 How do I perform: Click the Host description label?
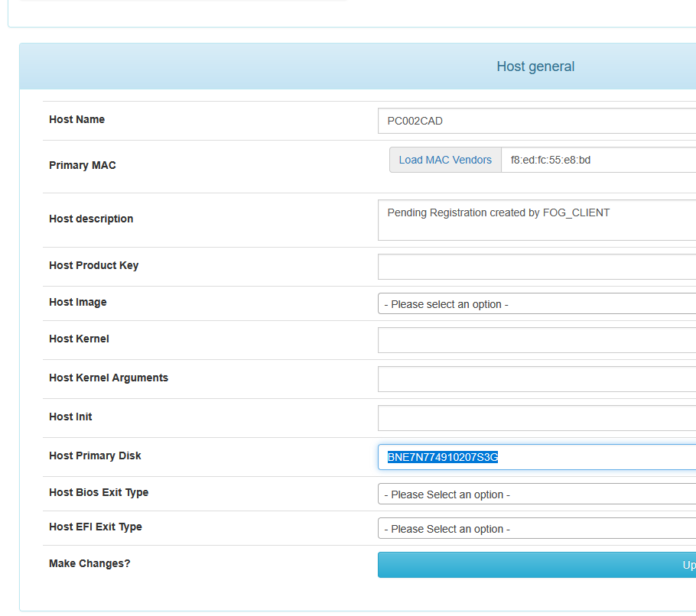(91, 219)
